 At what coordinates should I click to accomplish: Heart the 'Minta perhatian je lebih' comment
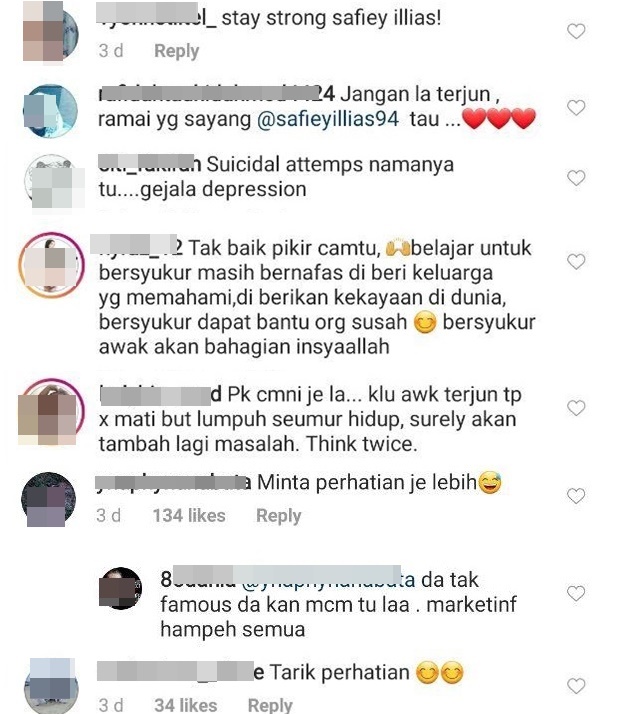click(576, 495)
